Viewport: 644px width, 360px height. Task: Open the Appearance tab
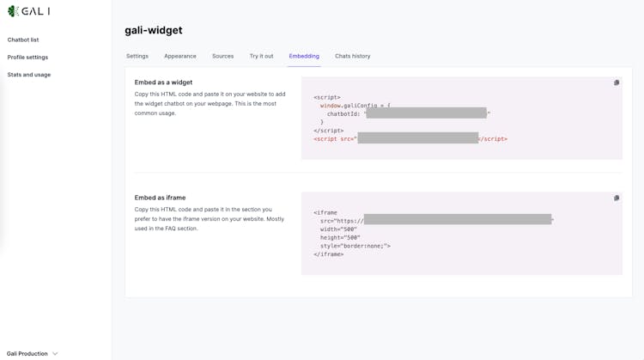pyautogui.click(x=180, y=56)
